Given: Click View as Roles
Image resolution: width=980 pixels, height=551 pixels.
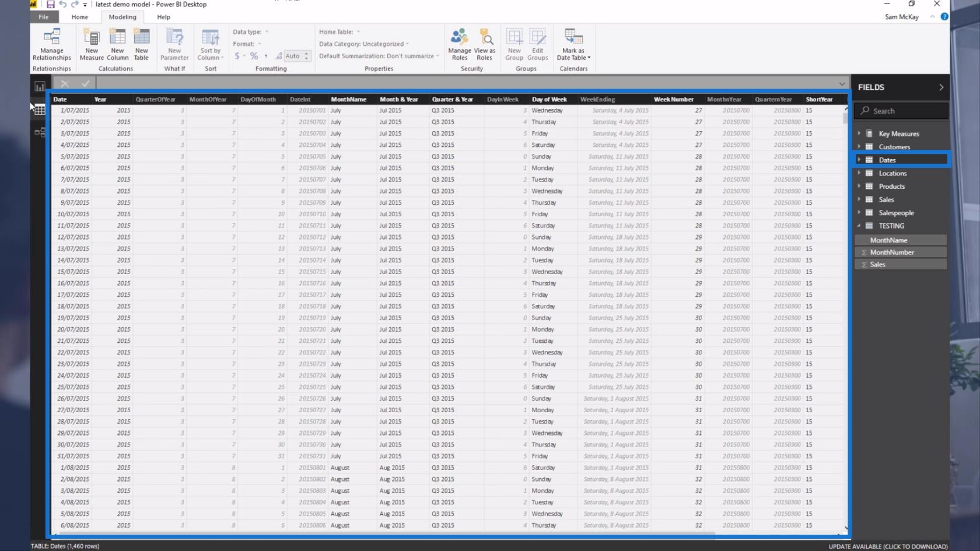Looking at the screenshot, I should (485, 44).
